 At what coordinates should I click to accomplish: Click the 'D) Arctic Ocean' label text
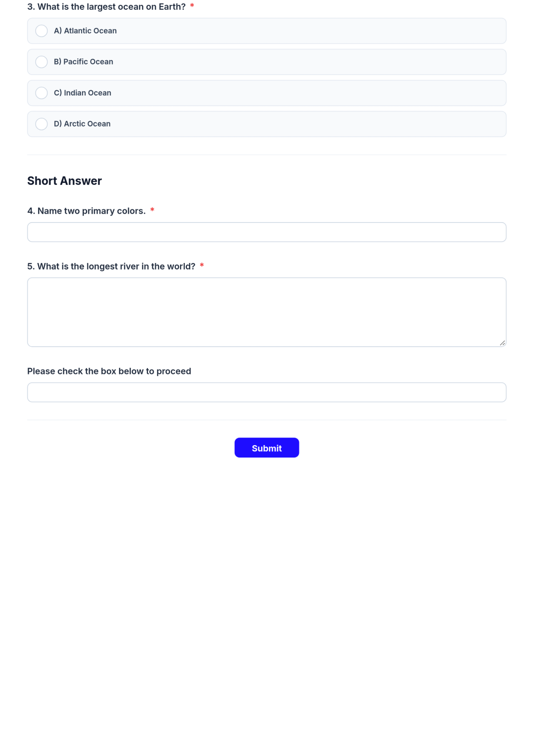point(82,124)
